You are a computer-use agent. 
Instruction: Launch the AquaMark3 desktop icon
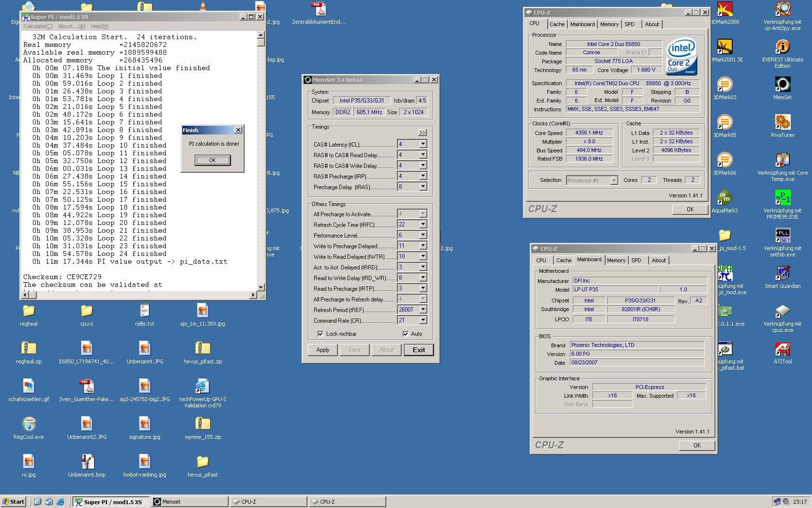(724, 198)
